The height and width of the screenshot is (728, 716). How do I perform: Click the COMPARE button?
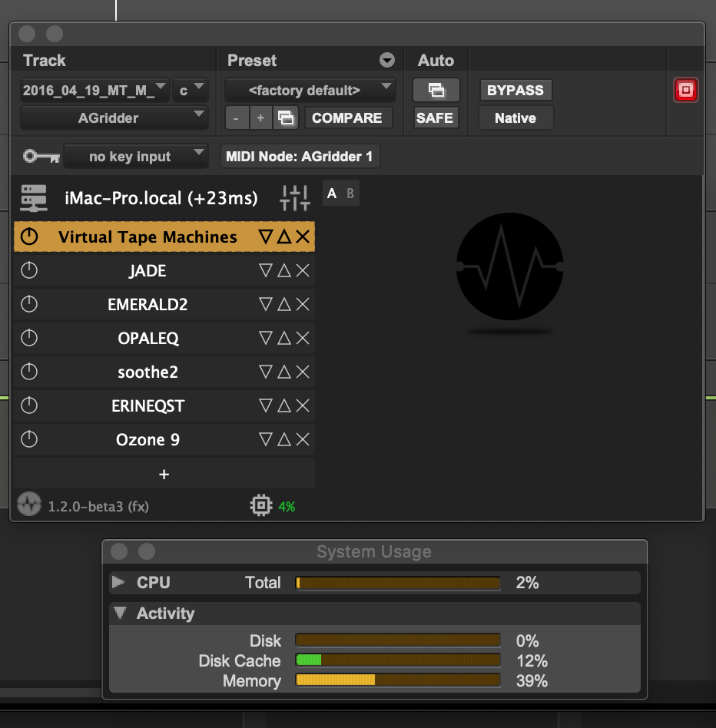pos(347,118)
